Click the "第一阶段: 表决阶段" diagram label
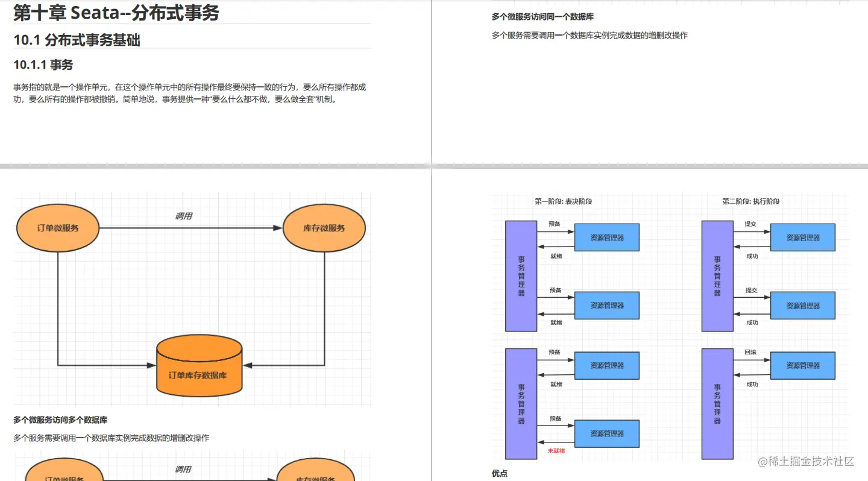 coord(563,201)
